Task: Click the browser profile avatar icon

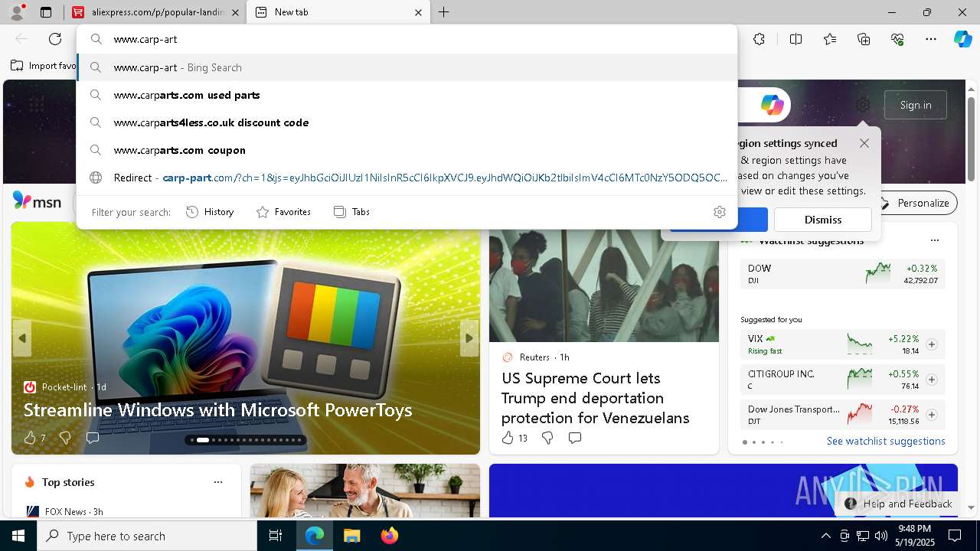Action: click(x=17, y=12)
